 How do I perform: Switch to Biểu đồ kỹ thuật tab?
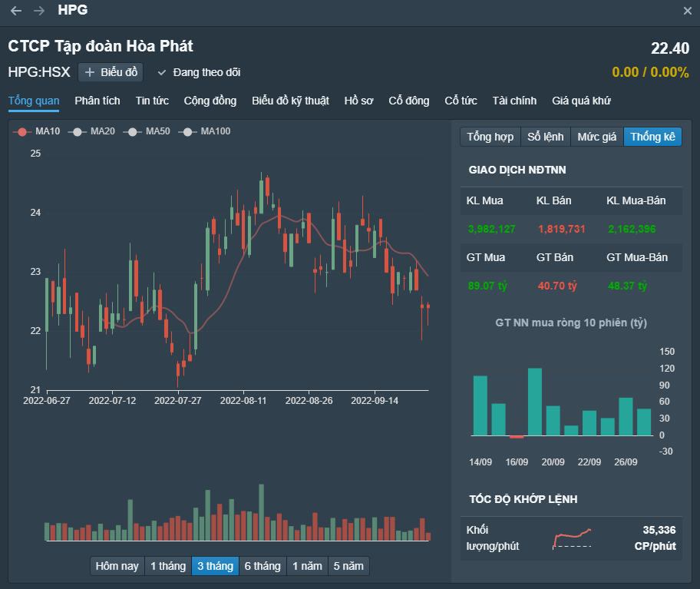point(290,101)
